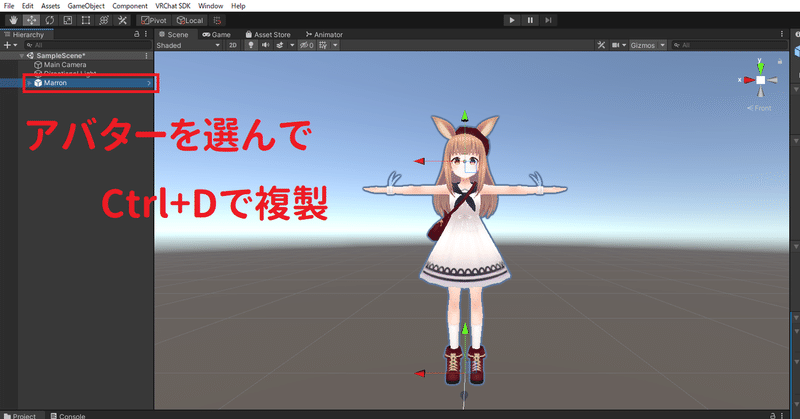Toggle 2D scene view
800x419 pixels.
tap(233, 45)
